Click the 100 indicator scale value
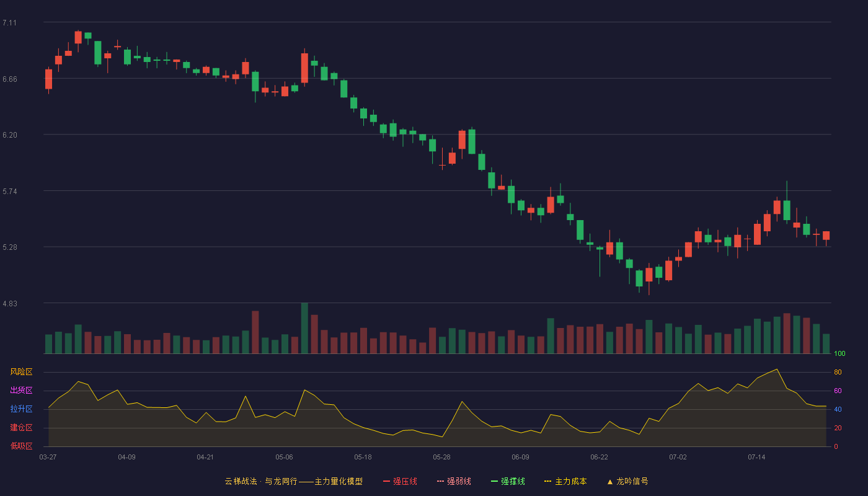This screenshot has width=868, height=496. pyautogui.click(x=839, y=354)
